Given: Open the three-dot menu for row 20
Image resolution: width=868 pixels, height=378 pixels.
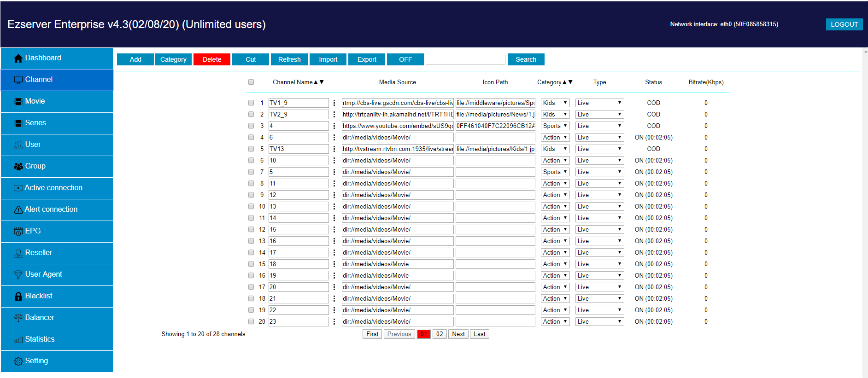Looking at the screenshot, I should pyautogui.click(x=334, y=321).
